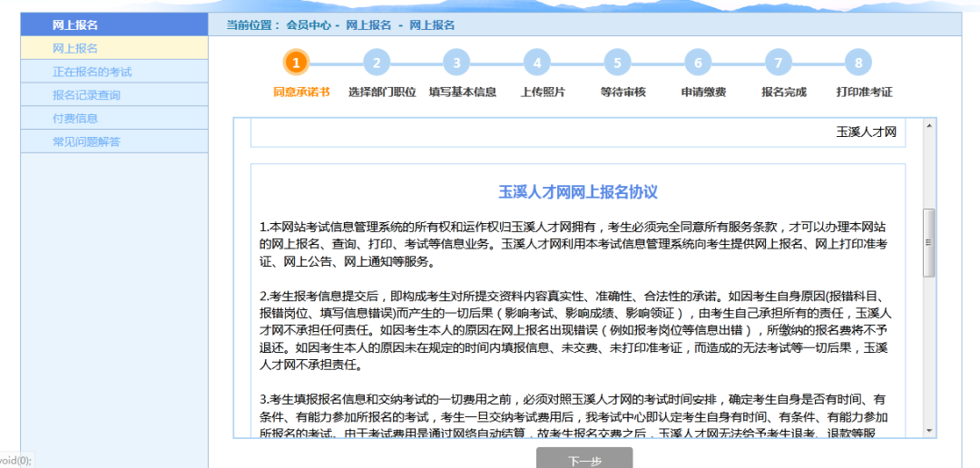Viewport: 980px width, 468px height.
Task: Click label 申请缴费 under step 6
Action: tap(703, 92)
